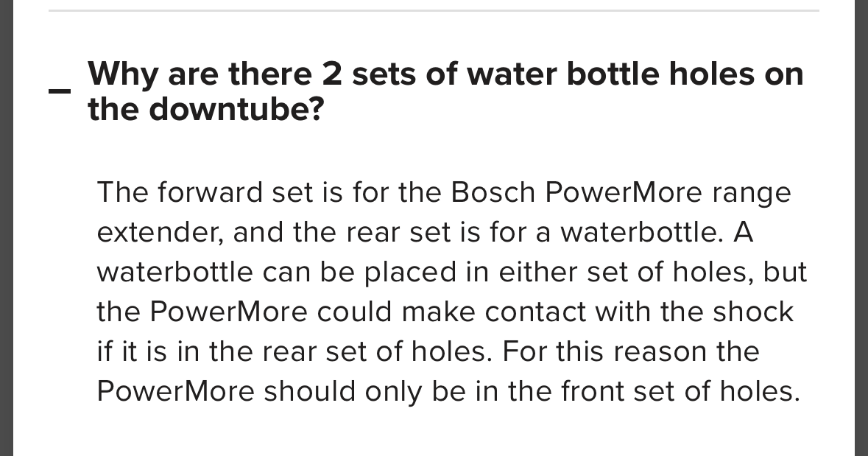The height and width of the screenshot is (456, 868).
Task: Click the word "Why" in the heading
Action: coord(122,74)
